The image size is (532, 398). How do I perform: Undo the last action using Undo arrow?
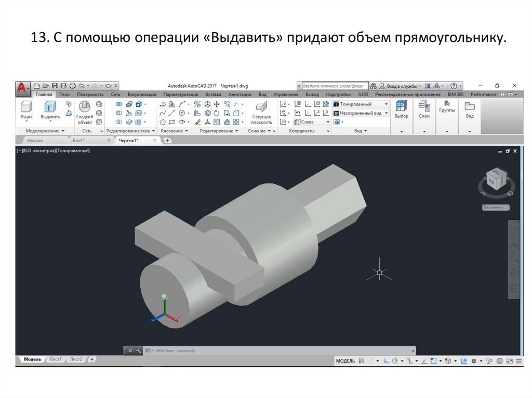pyautogui.click(x=82, y=86)
